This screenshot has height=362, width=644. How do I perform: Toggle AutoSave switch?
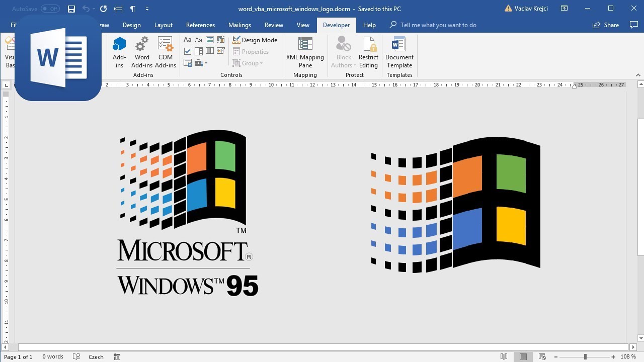pyautogui.click(x=50, y=9)
